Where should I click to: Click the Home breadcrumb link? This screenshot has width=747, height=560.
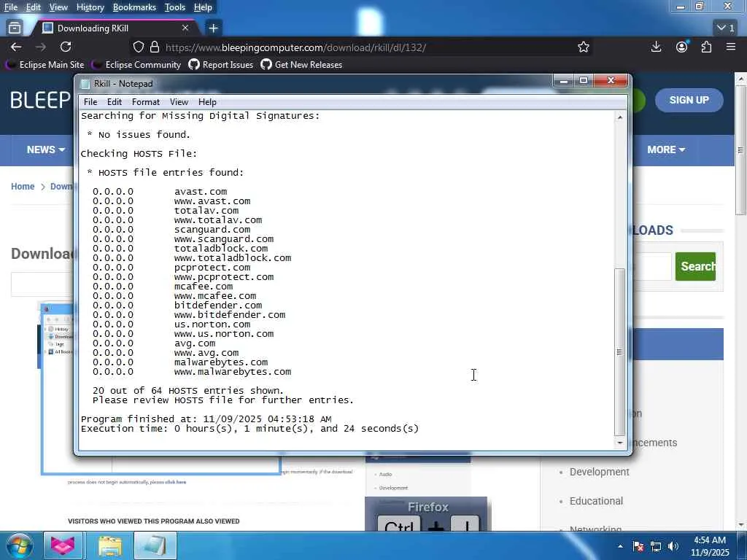click(23, 186)
